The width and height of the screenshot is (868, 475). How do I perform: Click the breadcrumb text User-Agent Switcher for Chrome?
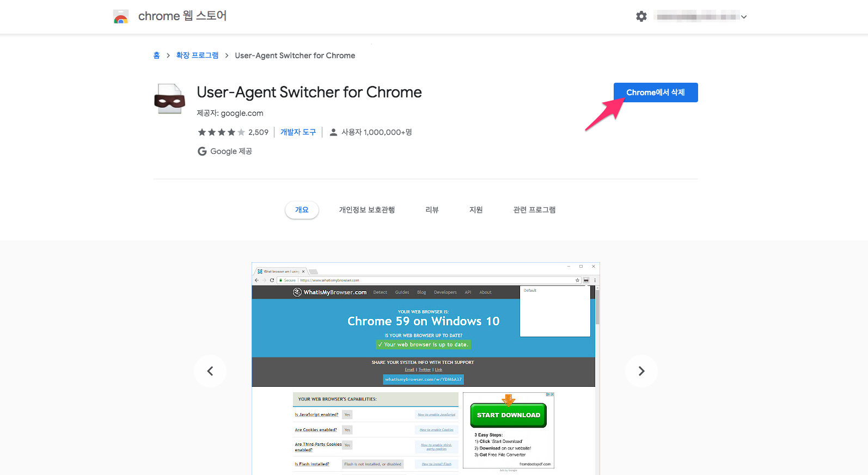[x=295, y=55]
